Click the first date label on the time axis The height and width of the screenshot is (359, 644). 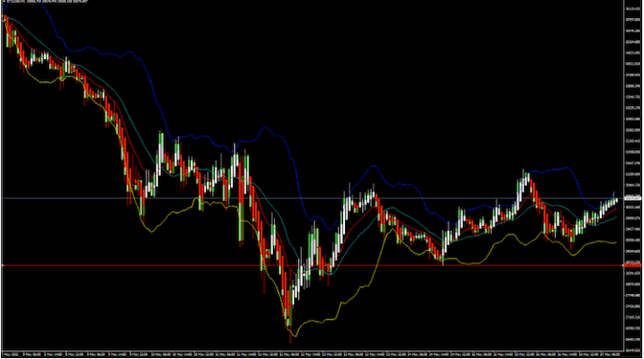[x=11, y=353]
